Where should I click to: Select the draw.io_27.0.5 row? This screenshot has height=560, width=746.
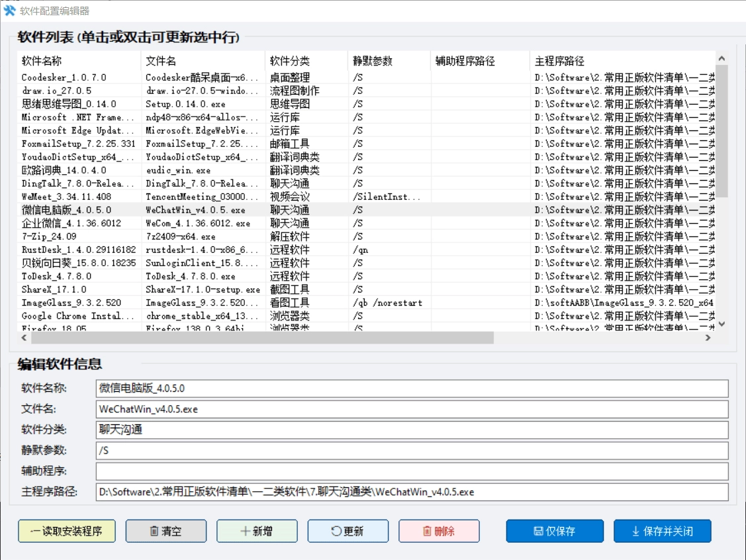point(366,91)
